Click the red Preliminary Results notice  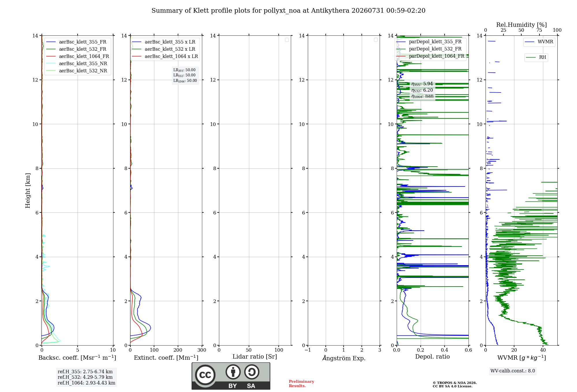[301, 384]
